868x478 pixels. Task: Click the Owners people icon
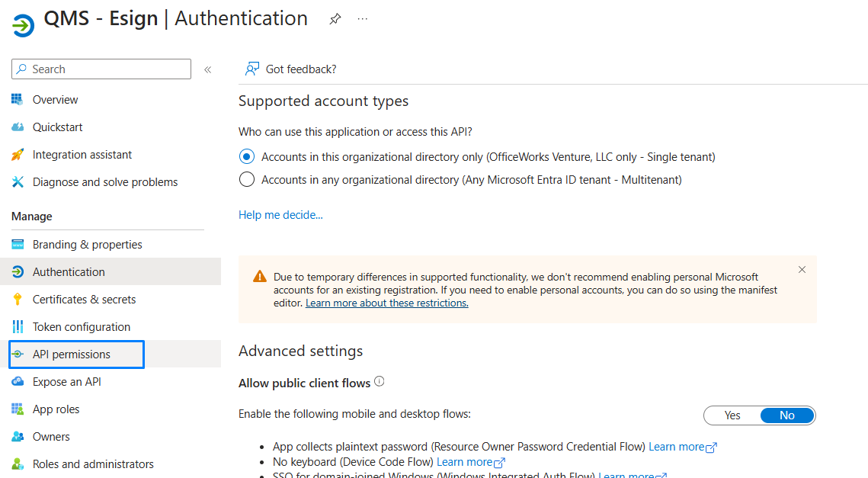coord(18,437)
